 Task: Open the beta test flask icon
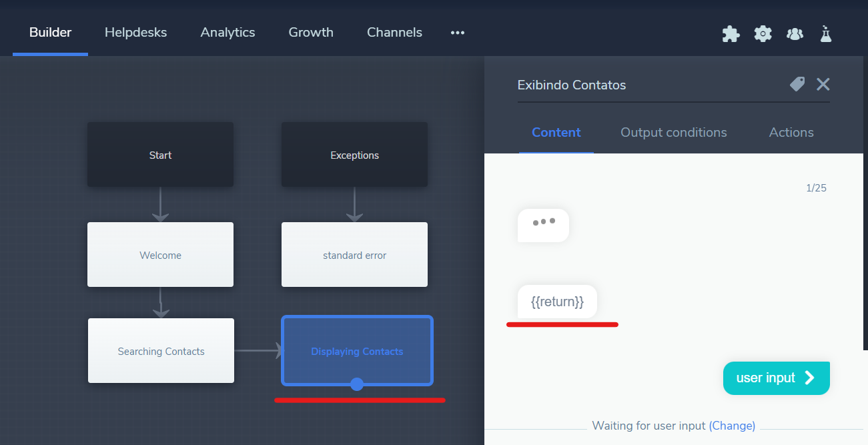826,33
